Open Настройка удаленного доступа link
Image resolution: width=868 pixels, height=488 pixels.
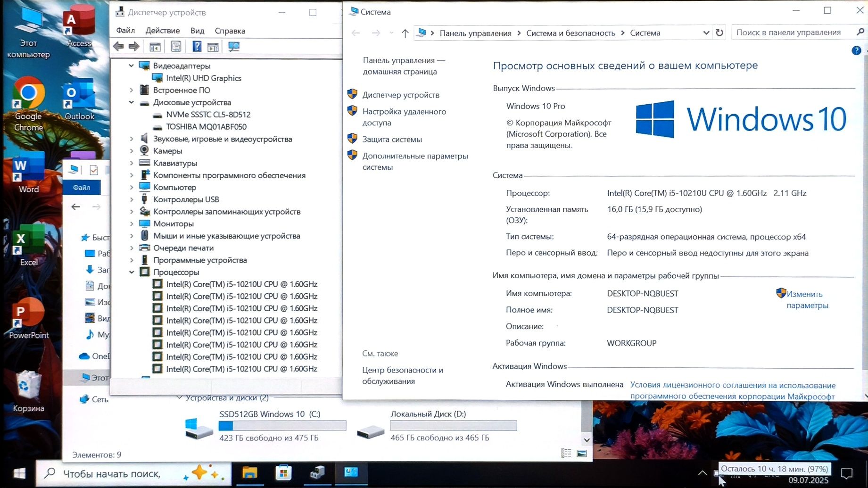click(x=404, y=117)
